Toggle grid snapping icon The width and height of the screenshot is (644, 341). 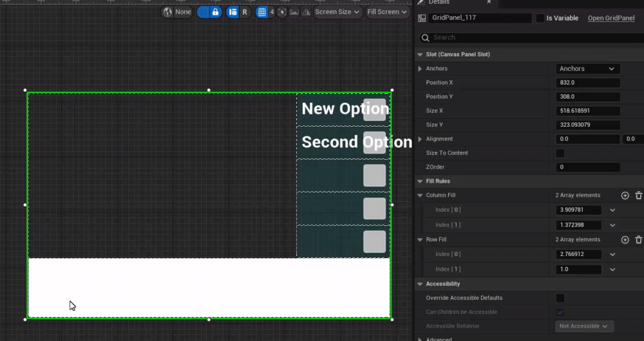tap(261, 12)
